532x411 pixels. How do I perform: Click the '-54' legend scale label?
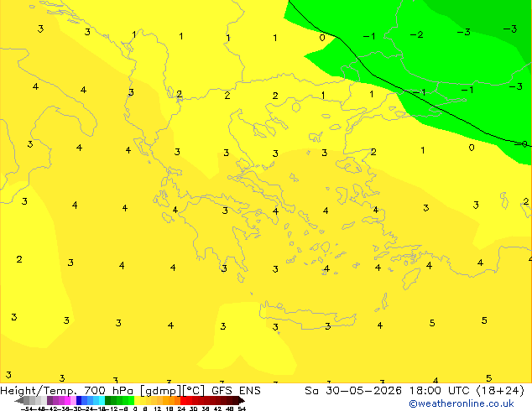coord(27,409)
